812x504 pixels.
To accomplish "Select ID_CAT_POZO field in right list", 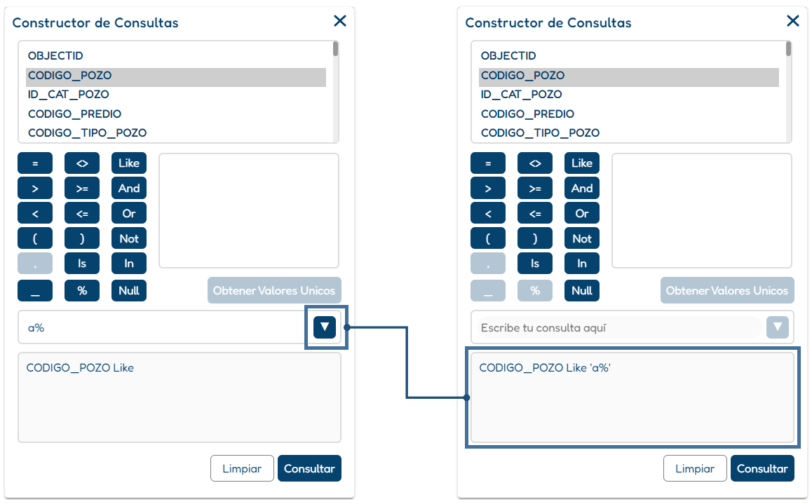I will pyautogui.click(x=522, y=94).
